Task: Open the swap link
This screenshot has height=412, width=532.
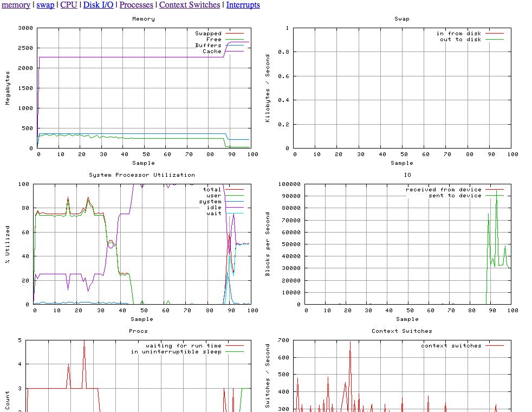Action: [x=46, y=5]
